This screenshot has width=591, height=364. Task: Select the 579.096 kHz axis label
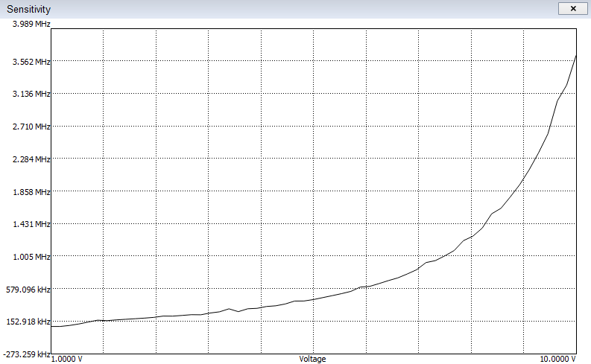click(x=28, y=290)
